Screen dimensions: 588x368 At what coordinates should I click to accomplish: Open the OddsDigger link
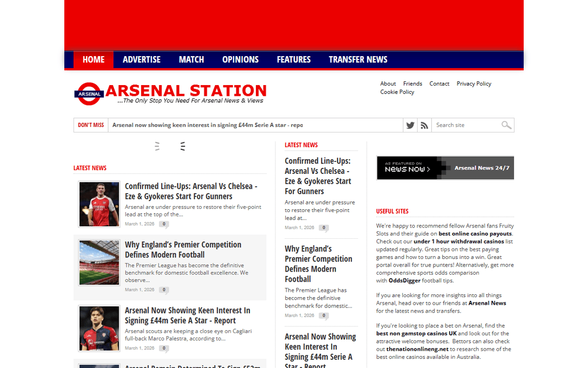tap(404, 281)
